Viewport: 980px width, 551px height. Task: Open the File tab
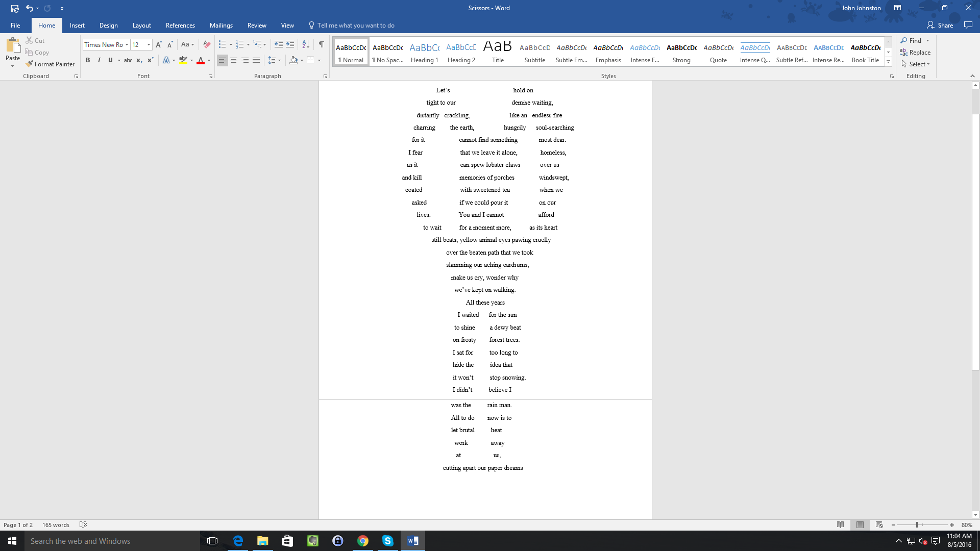pyautogui.click(x=15, y=25)
